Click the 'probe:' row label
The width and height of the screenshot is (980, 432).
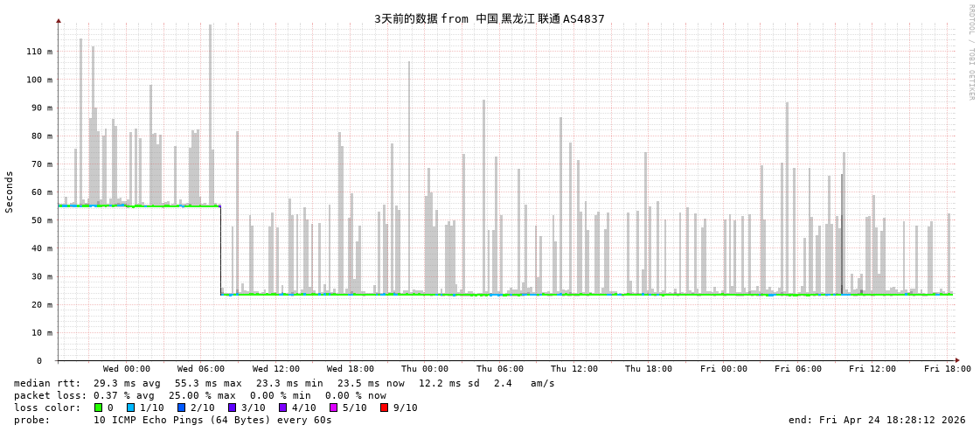pyautogui.click(x=31, y=420)
